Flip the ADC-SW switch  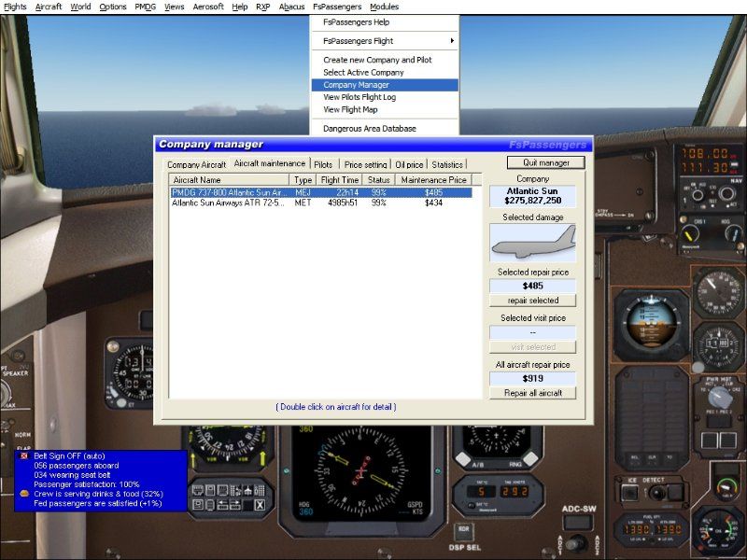pyautogui.click(x=577, y=542)
